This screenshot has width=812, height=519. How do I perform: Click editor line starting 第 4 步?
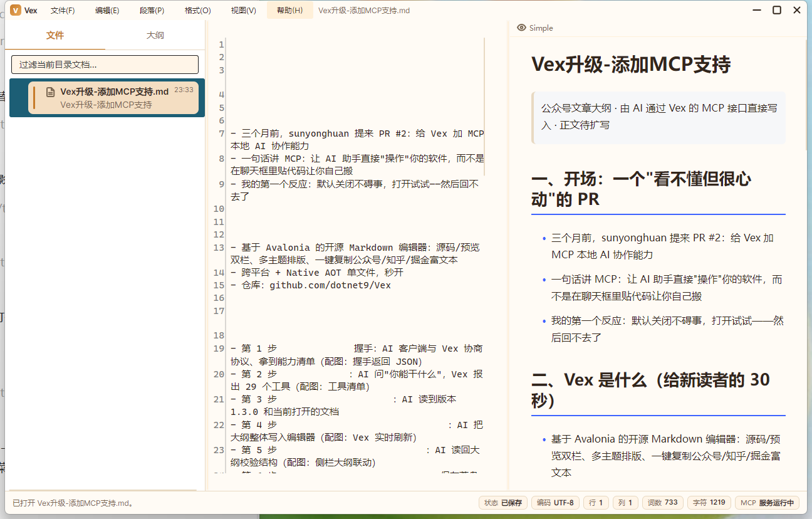click(x=357, y=431)
